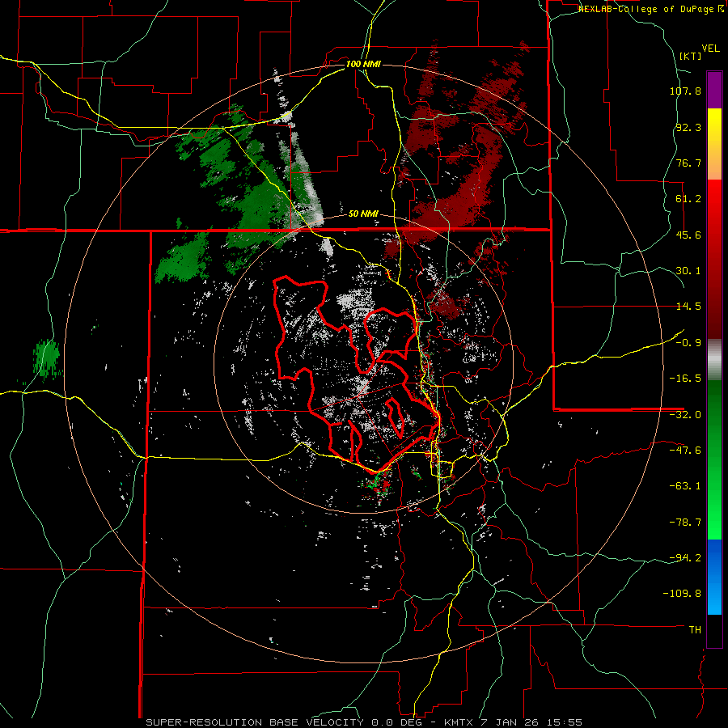Select the 76.7 velocity scale value
Screen dimensions: 728x728
tap(688, 163)
